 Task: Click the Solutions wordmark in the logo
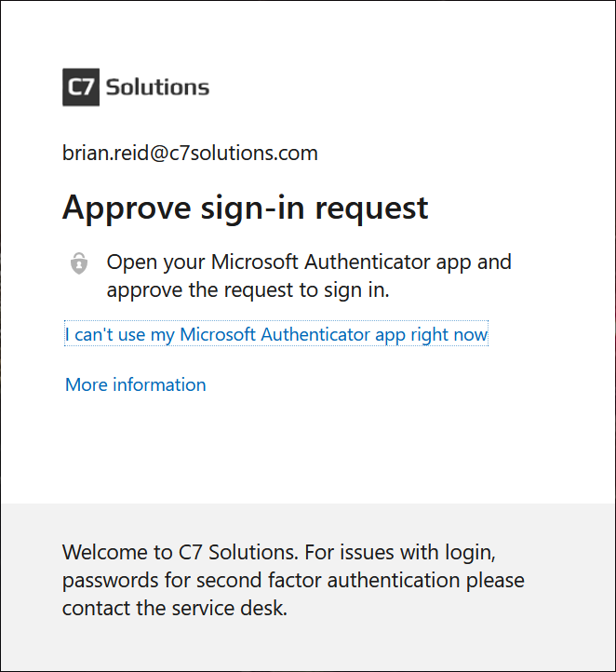click(157, 87)
